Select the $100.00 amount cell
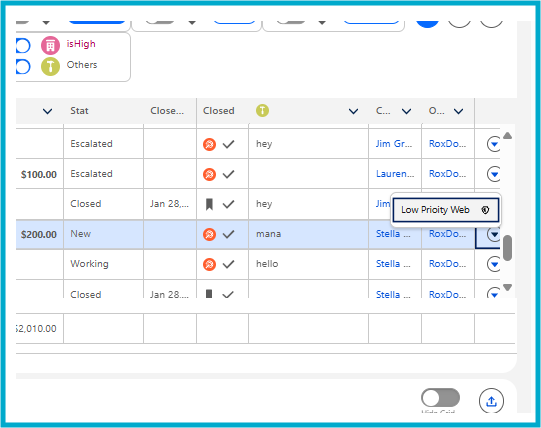The width and height of the screenshot is (541, 428). point(39,174)
